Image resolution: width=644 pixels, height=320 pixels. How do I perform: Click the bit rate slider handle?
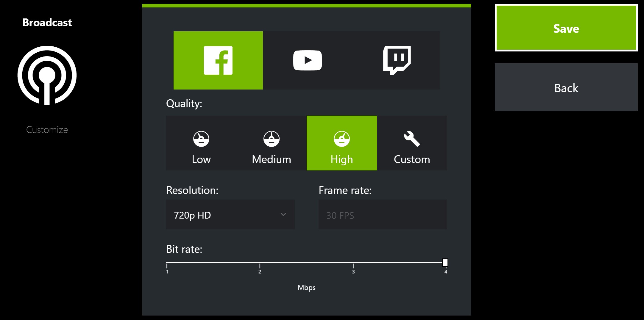coord(445,263)
